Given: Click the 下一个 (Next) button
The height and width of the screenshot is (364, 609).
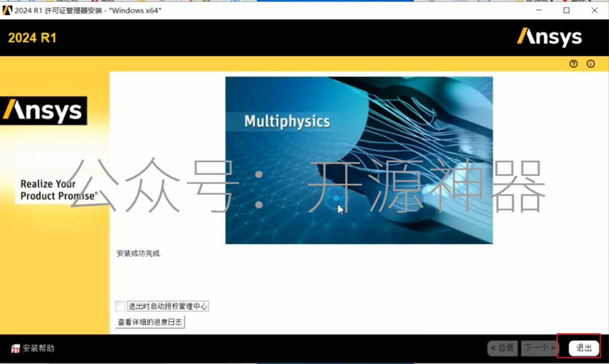Looking at the screenshot, I should click(540, 348).
